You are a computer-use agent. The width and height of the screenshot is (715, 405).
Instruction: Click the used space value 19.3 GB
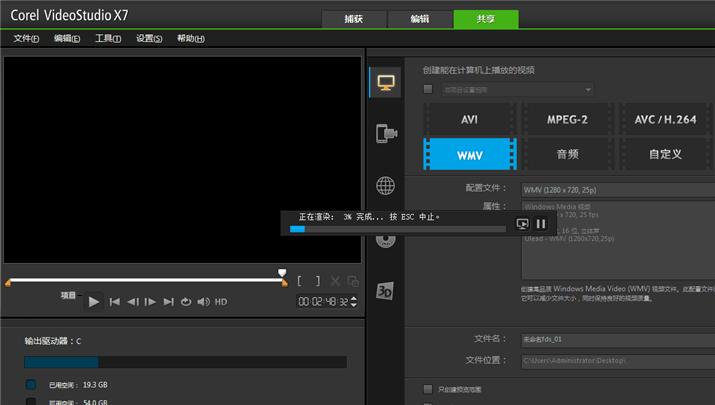click(95, 385)
